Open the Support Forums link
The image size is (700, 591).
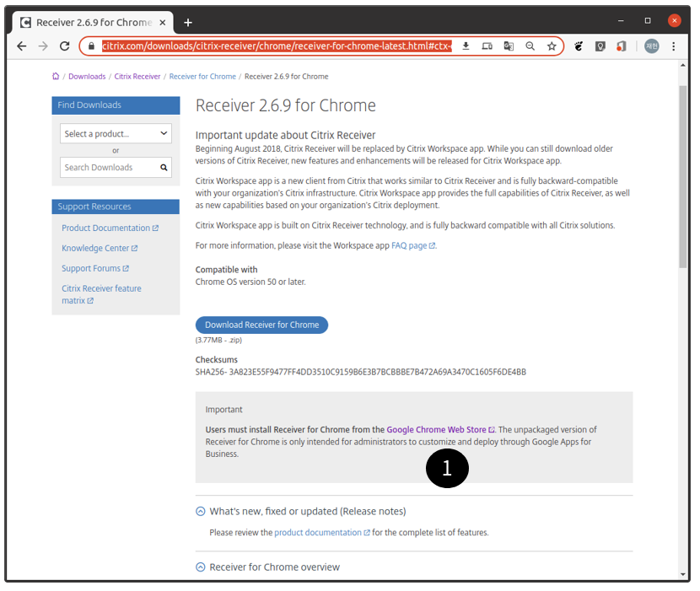[x=95, y=268]
